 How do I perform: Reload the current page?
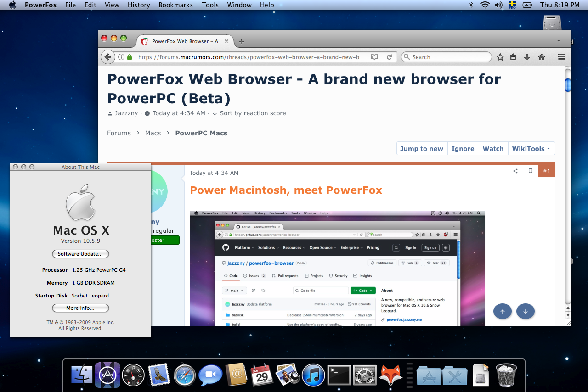click(389, 57)
